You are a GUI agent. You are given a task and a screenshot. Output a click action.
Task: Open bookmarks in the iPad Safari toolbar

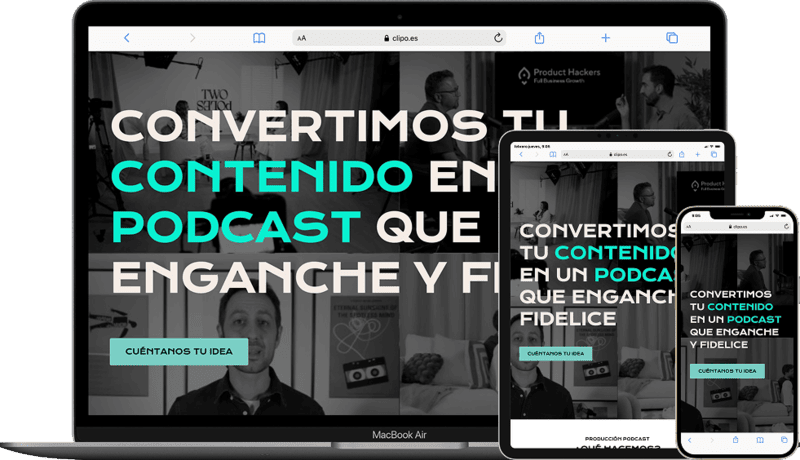click(x=553, y=155)
